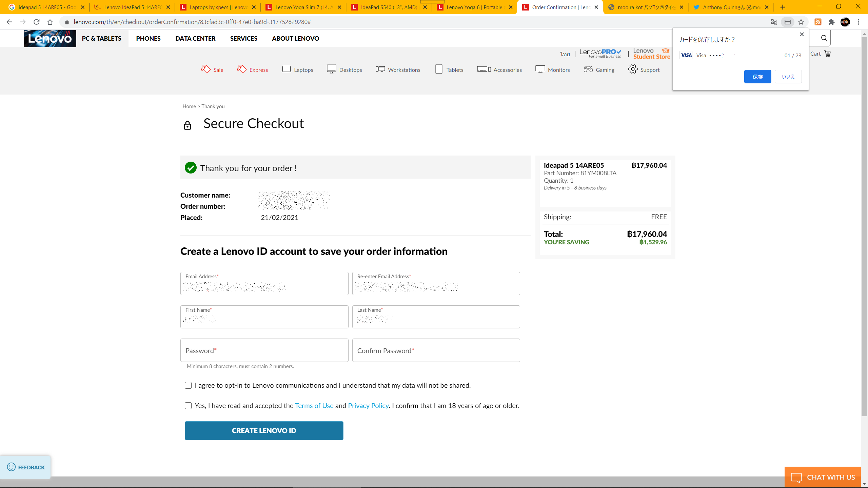
Task: Click the browser address bar URL
Action: click(192, 22)
